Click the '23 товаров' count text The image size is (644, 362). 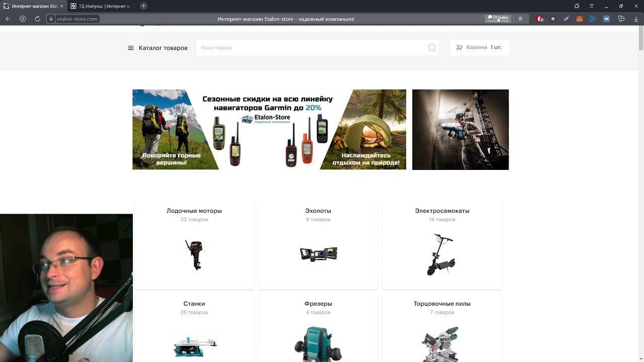(194, 220)
